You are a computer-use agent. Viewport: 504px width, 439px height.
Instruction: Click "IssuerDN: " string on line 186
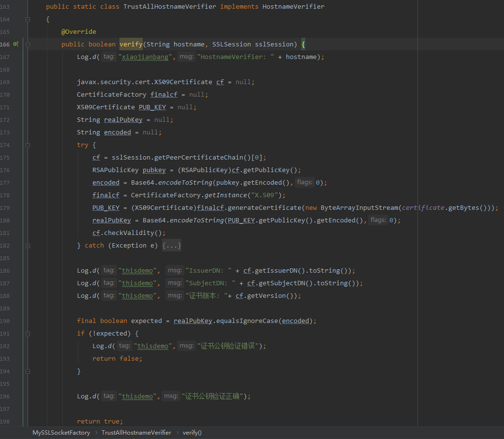[208, 271]
